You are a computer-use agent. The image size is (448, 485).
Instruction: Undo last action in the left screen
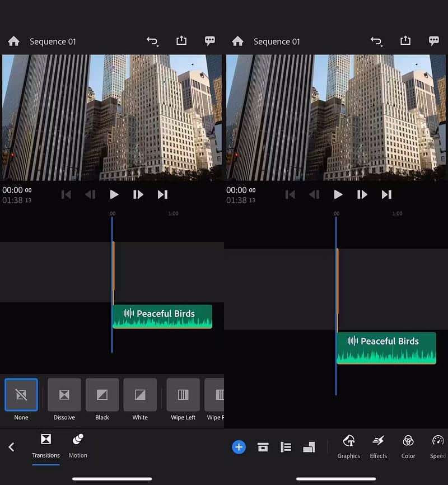pos(152,41)
